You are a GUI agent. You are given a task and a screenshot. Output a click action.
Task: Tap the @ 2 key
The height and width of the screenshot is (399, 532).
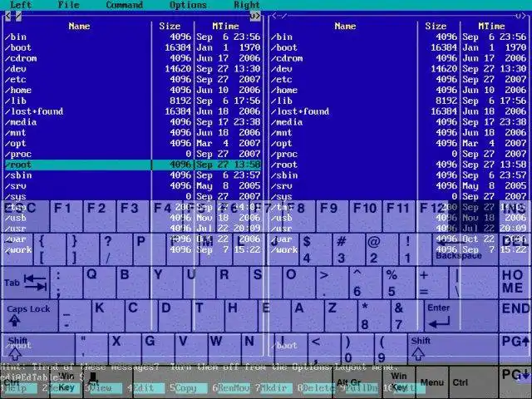(x=382, y=249)
